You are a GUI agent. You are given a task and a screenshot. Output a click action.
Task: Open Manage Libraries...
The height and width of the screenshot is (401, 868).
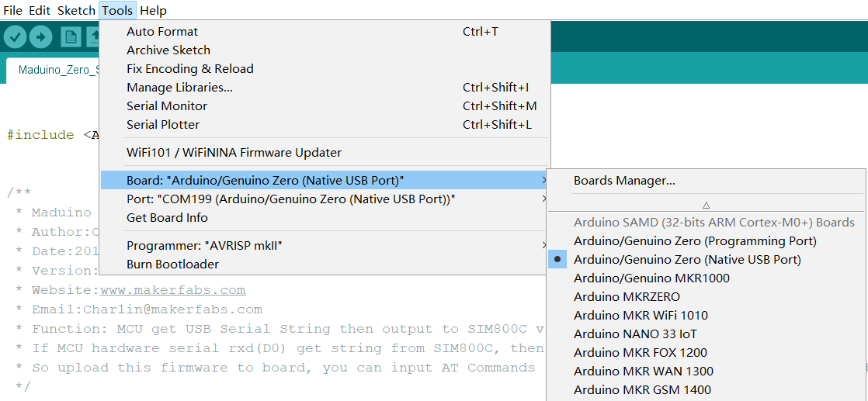click(x=325, y=88)
